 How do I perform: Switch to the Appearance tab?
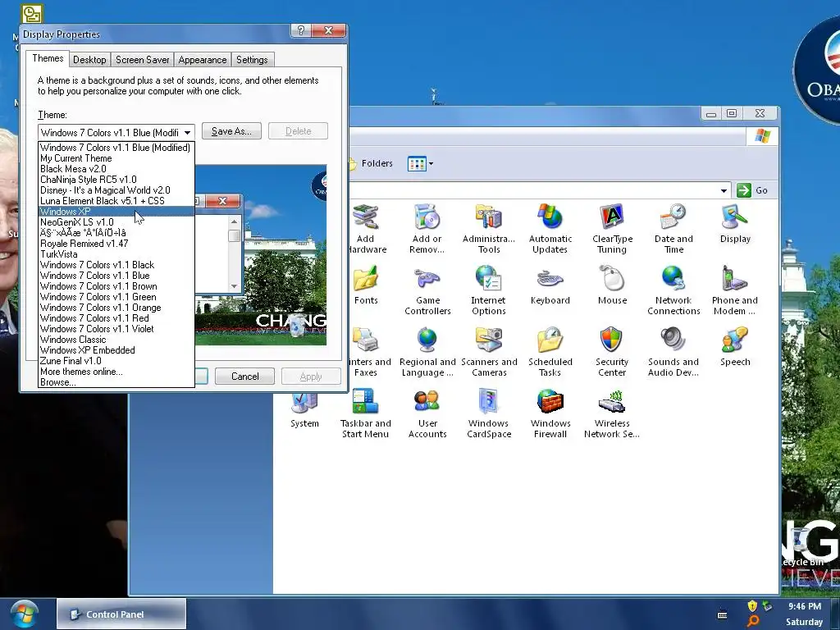tap(203, 59)
